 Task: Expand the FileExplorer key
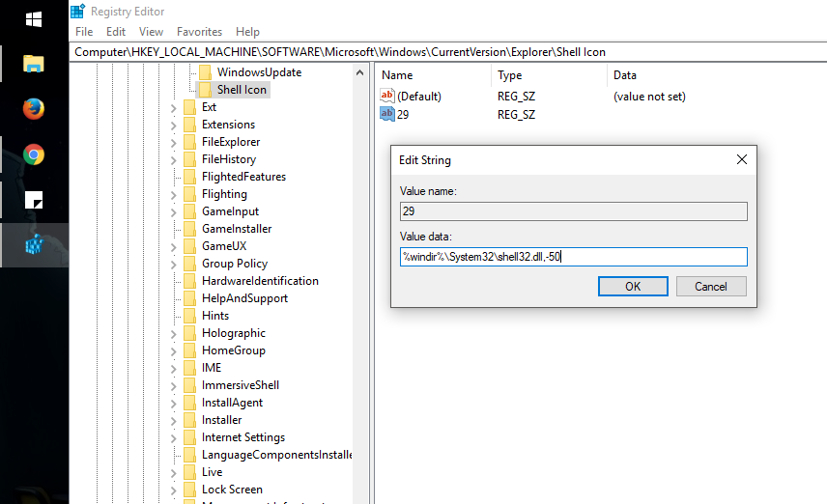pyautogui.click(x=174, y=143)
